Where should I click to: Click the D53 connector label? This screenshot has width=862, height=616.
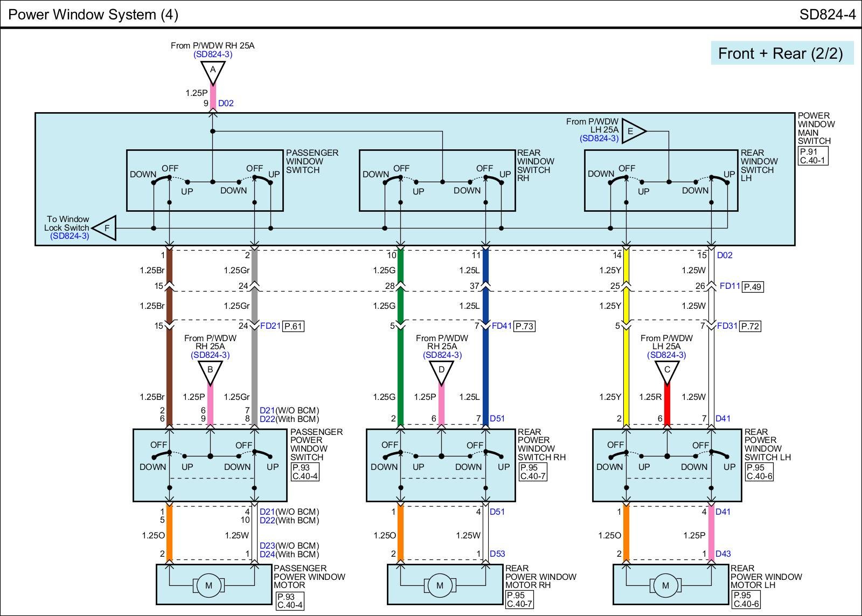tap(497, 554)
